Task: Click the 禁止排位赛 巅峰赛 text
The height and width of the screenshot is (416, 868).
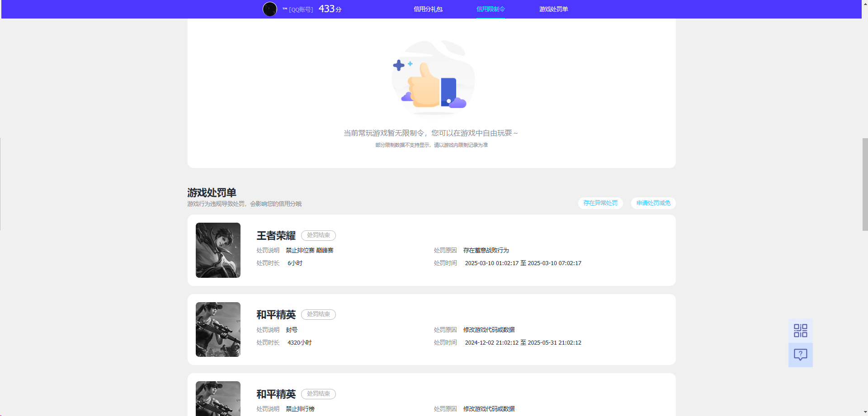Action: (310, 250)
